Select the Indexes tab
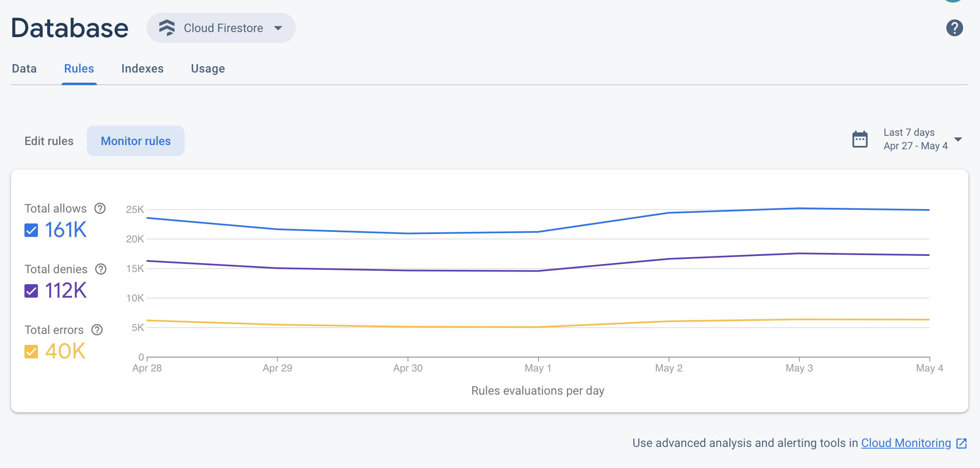Screen dimensions: 980x468 [x=142, y=68]
